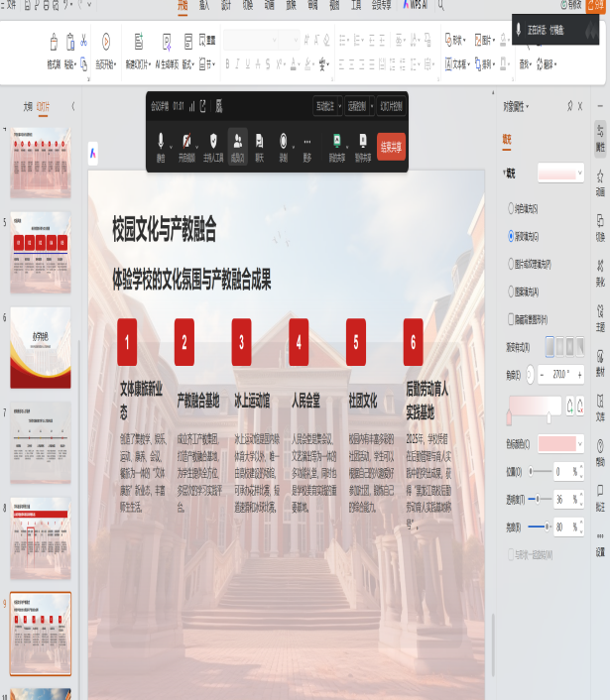Select slide 6 thumbnail in panel
The width and height of the screenshot is (610, 700).
point(41,347)
